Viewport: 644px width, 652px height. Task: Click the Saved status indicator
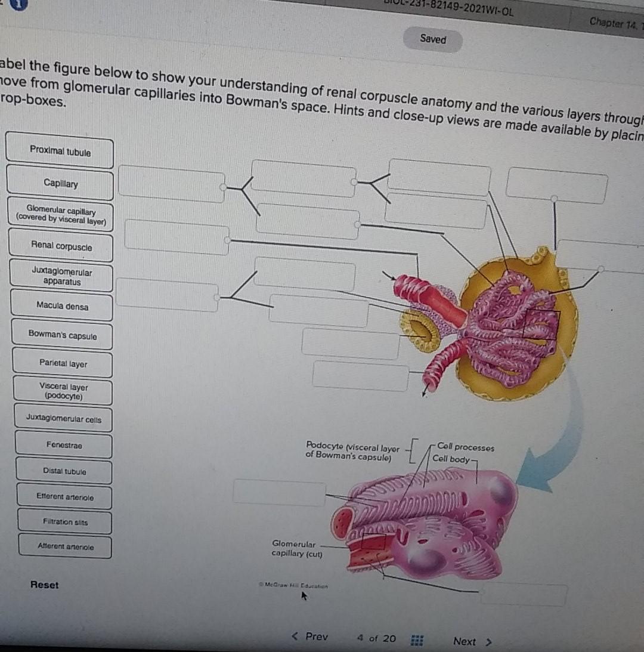click(x=433, y=39)
